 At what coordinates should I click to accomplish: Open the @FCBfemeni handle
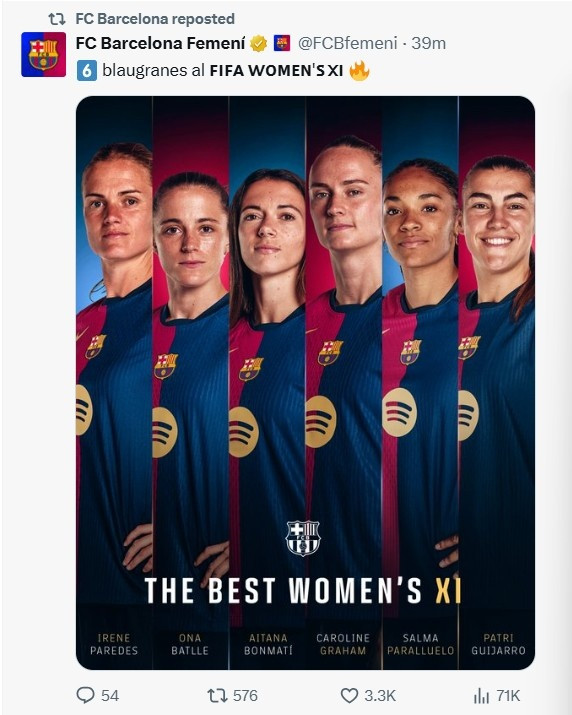point(348,43)
